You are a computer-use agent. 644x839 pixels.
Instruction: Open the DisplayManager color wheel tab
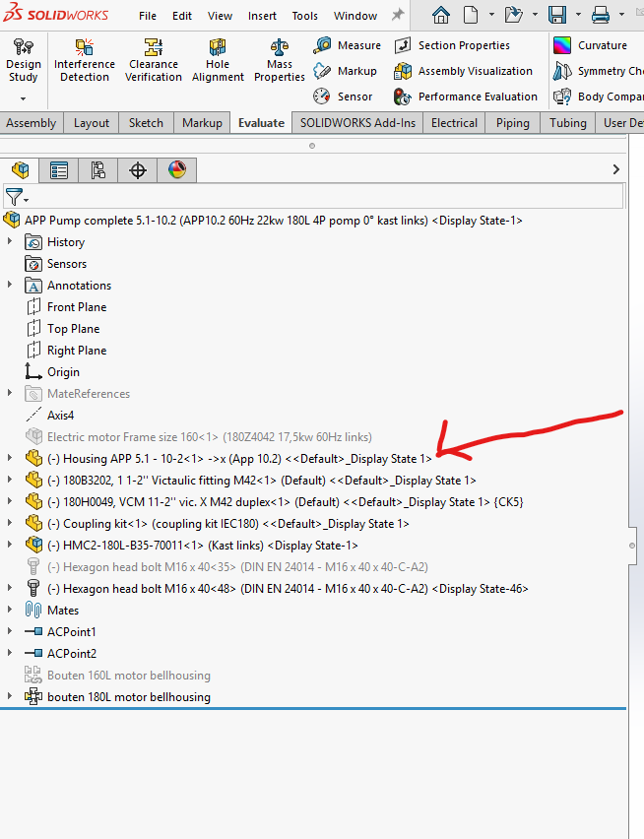(x=177, y=170)
